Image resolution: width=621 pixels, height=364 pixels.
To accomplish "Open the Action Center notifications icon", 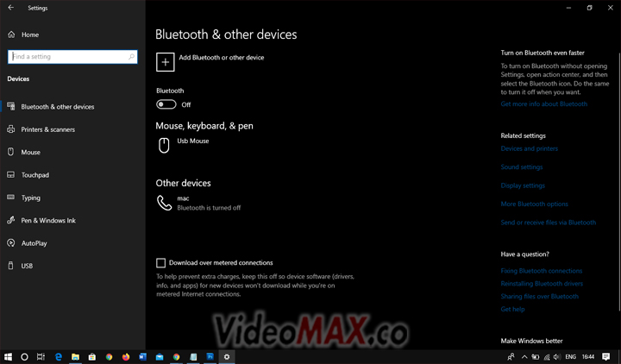I will pos(606,357).
